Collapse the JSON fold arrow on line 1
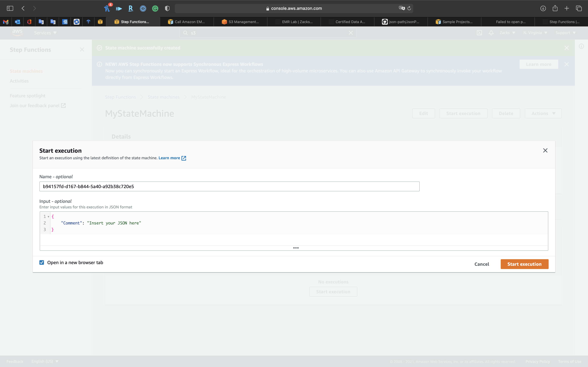This screenshot has height=367, width=588. point(49,216)
